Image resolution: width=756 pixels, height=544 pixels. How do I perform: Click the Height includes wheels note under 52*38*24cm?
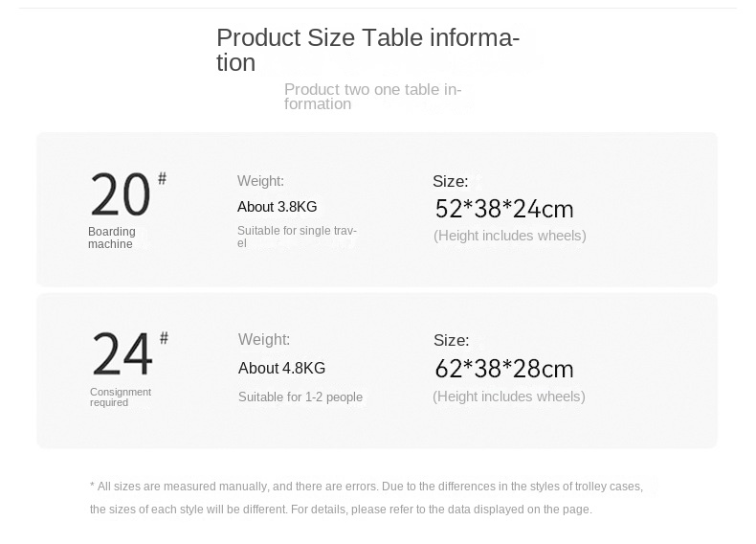[509, 236]
